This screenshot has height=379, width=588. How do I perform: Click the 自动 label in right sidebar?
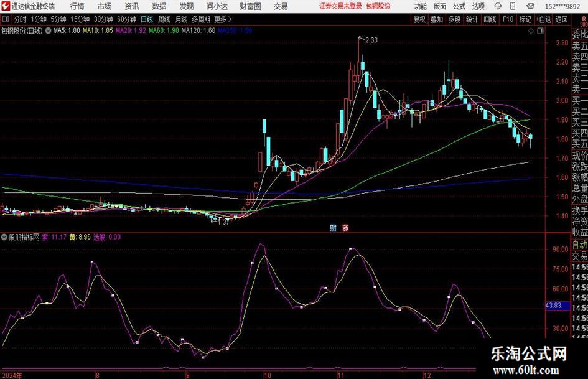click(580, 245)
